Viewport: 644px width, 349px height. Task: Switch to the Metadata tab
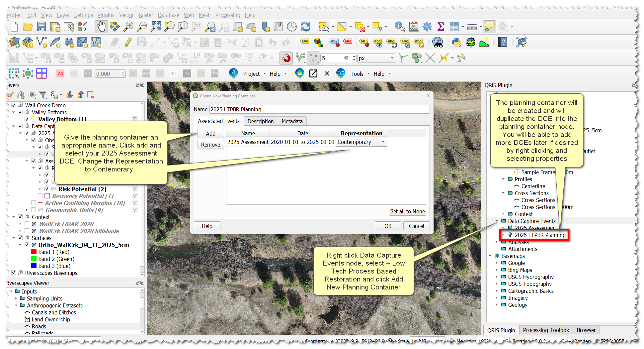(x=292, y=121)
